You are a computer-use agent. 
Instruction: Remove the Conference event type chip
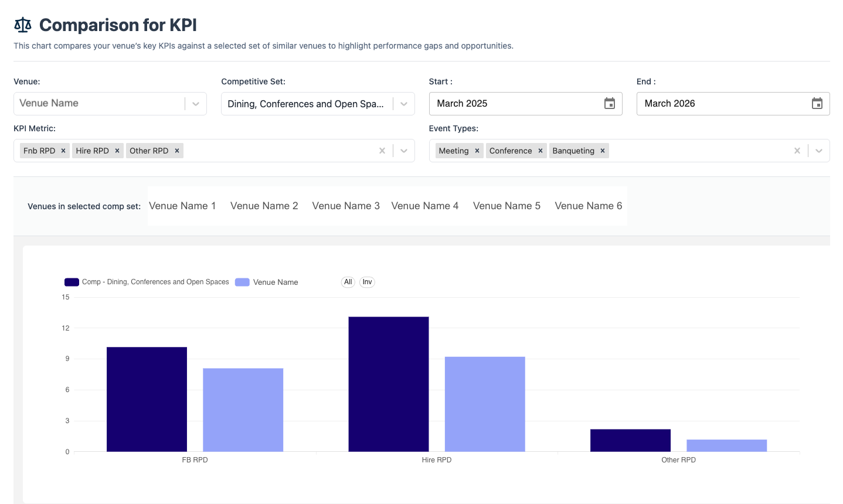540,150
